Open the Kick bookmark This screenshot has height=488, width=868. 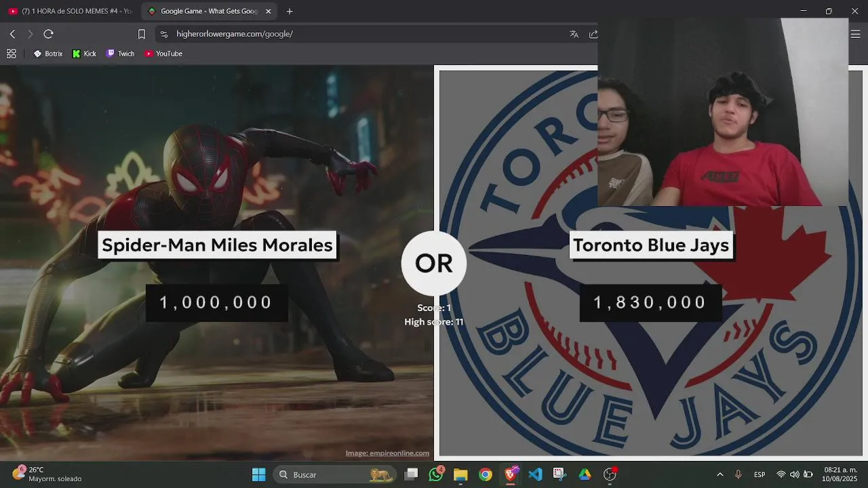85,54
